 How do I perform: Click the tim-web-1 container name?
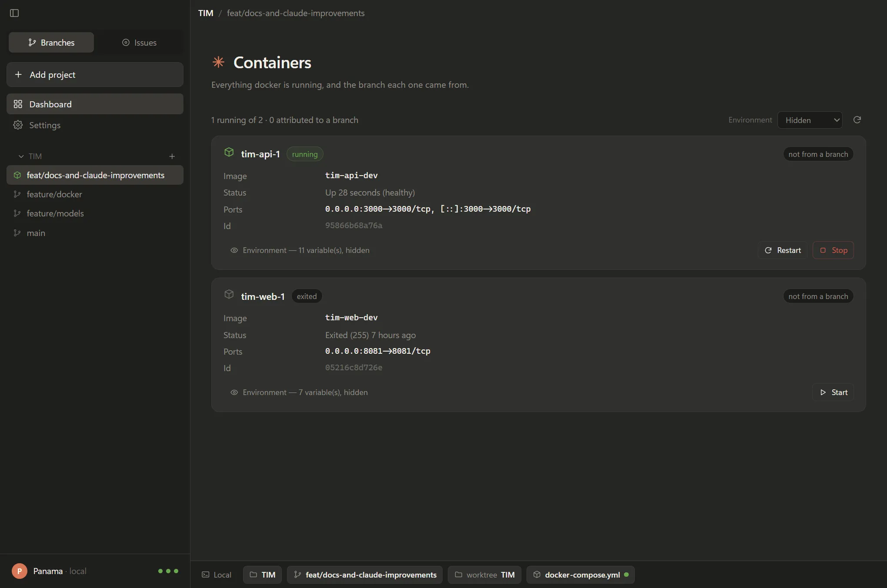(x=263, y=296)
